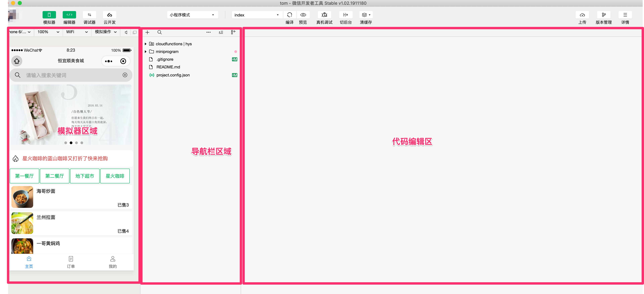Screen dimensions: 644x294
Task: Click the flower banner image
Action: tap(71, 115)
